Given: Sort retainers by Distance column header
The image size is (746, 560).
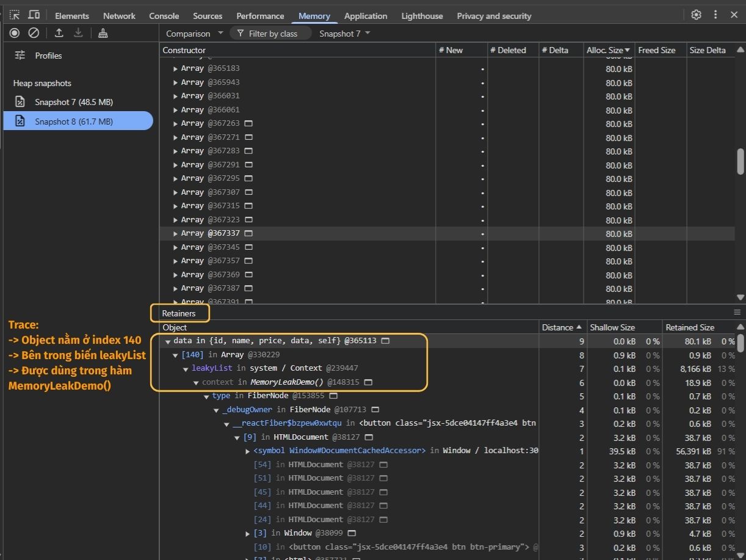Looking at the screenshot, I should pyautogui.click(x=562, y=327).
